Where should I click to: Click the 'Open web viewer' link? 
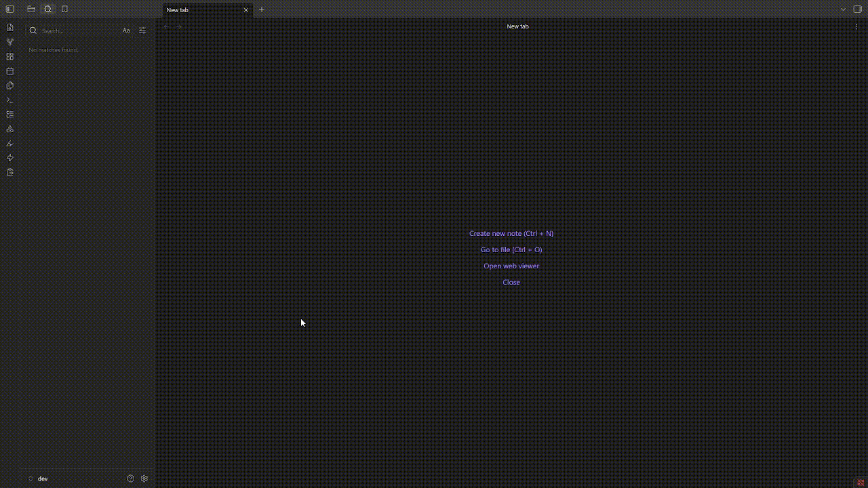511,266
